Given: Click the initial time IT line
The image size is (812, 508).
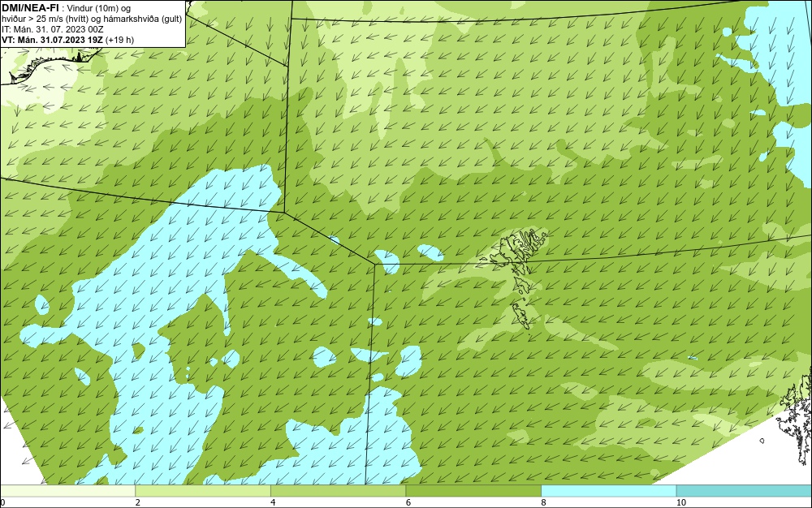Looking at the screenshot, I should click(52, 29).
